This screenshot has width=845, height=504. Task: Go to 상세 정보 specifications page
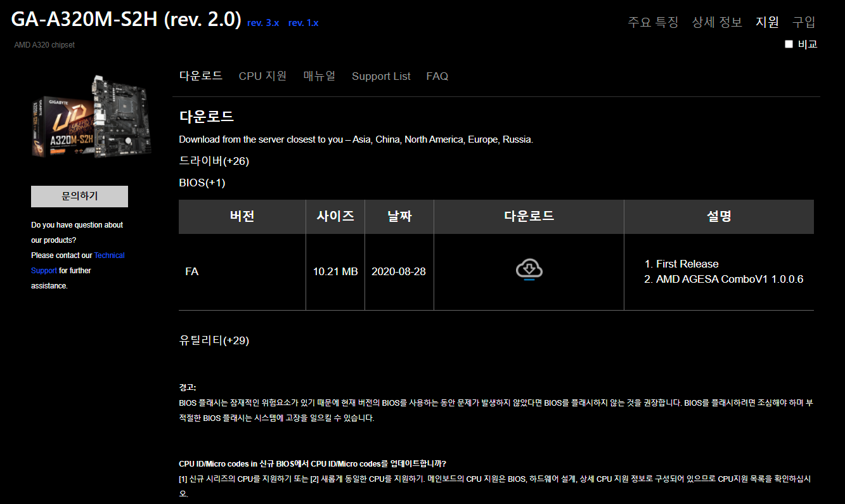click(717, 22)
